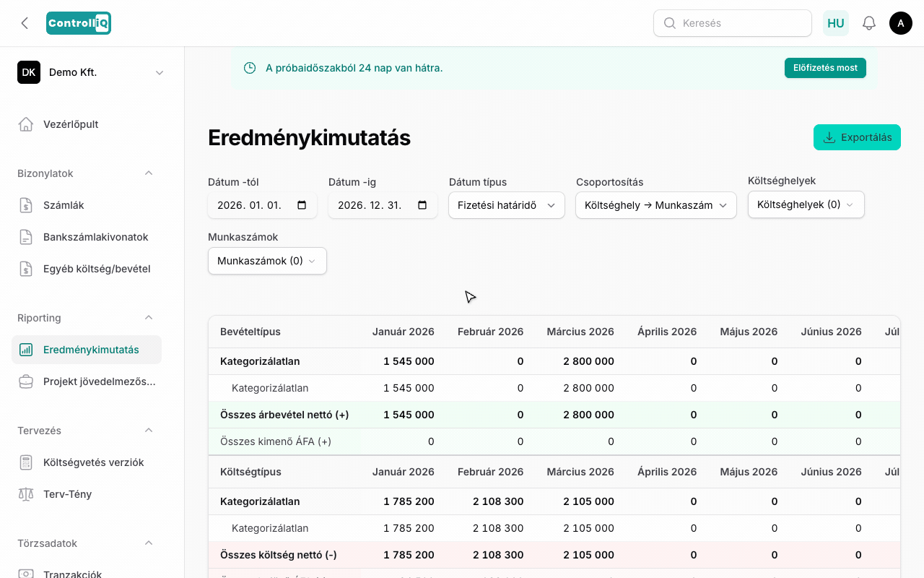The image size is (924, 578).
Task: Click the DK company badge
Action: tap(29, 72)
